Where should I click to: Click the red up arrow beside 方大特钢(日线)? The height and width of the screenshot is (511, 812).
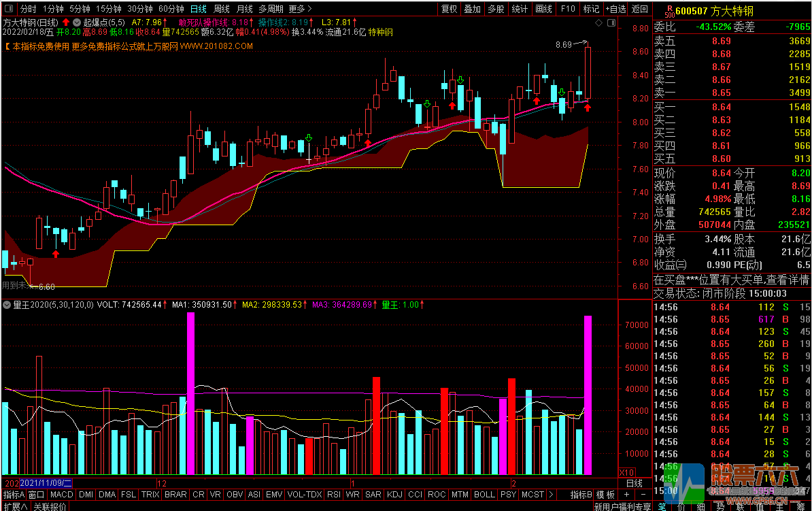pos(66,22)
